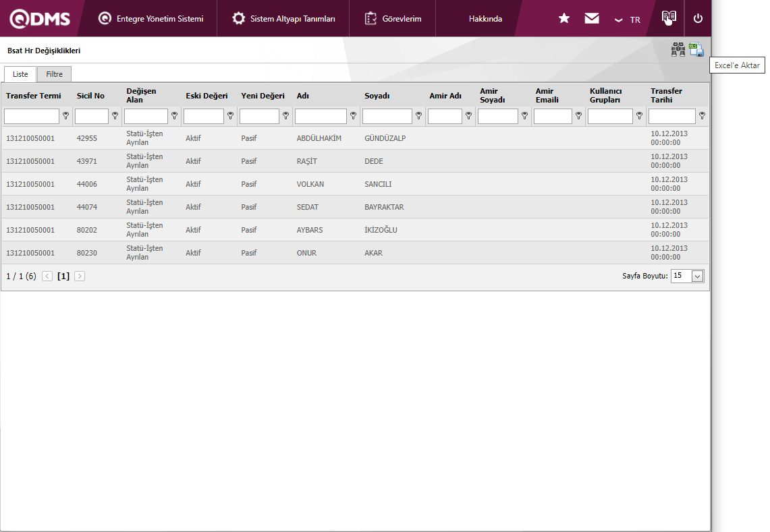Screen dimensions: 770x532
Task: Open Sistem Altyapı Tanımları menu
Action: click(283, 19)
